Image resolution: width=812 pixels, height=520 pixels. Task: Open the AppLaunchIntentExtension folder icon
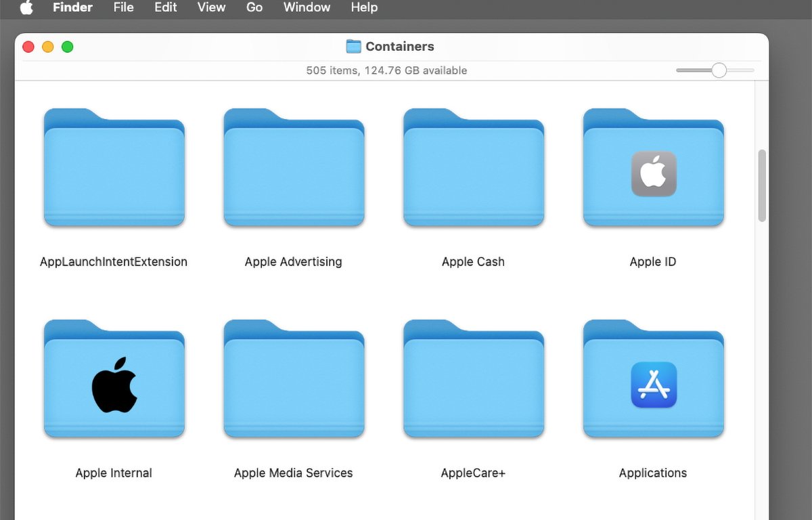pos(114,169)
